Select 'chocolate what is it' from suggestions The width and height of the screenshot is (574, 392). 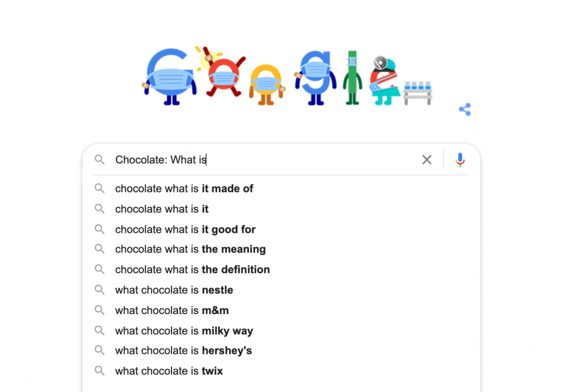[161, 209]
